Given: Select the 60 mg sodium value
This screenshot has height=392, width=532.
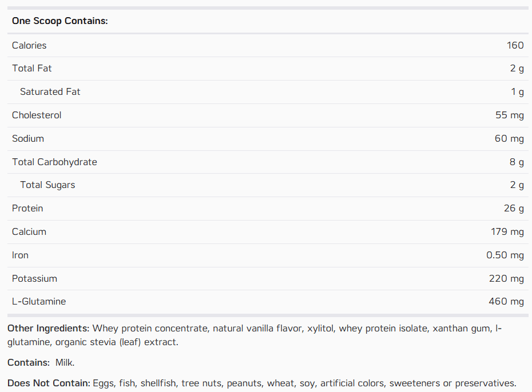Looking at the screenshot, I should (509, 139).
